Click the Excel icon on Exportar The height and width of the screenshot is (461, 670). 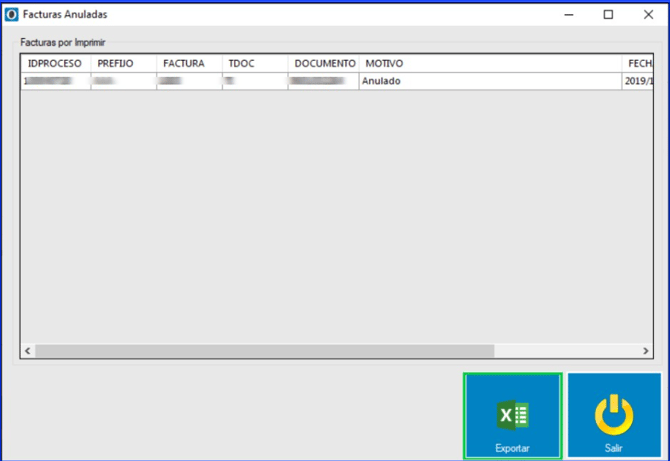click(x=512, y=415)
